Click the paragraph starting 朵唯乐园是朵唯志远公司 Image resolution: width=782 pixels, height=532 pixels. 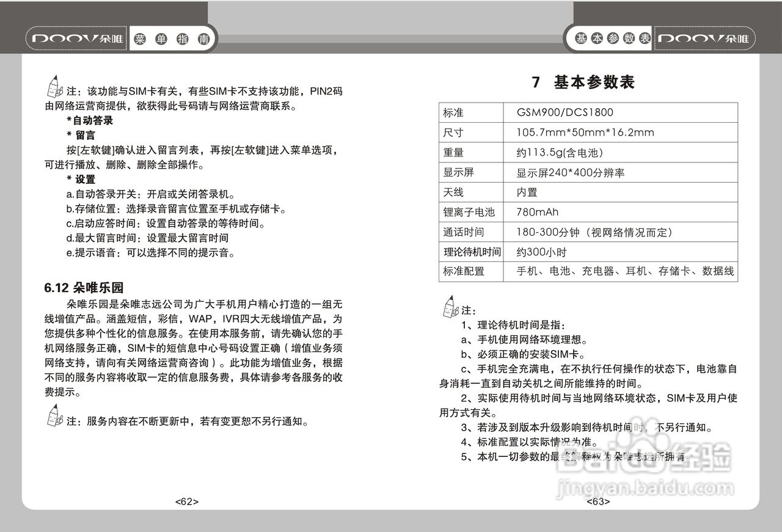point(193,348)
